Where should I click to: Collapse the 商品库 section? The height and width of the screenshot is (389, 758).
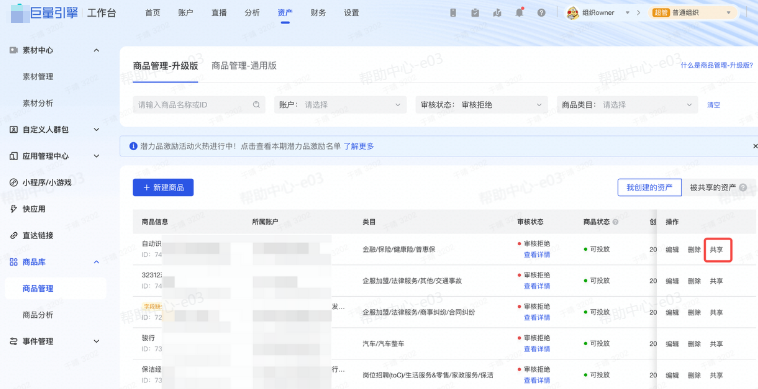[96, 262]
